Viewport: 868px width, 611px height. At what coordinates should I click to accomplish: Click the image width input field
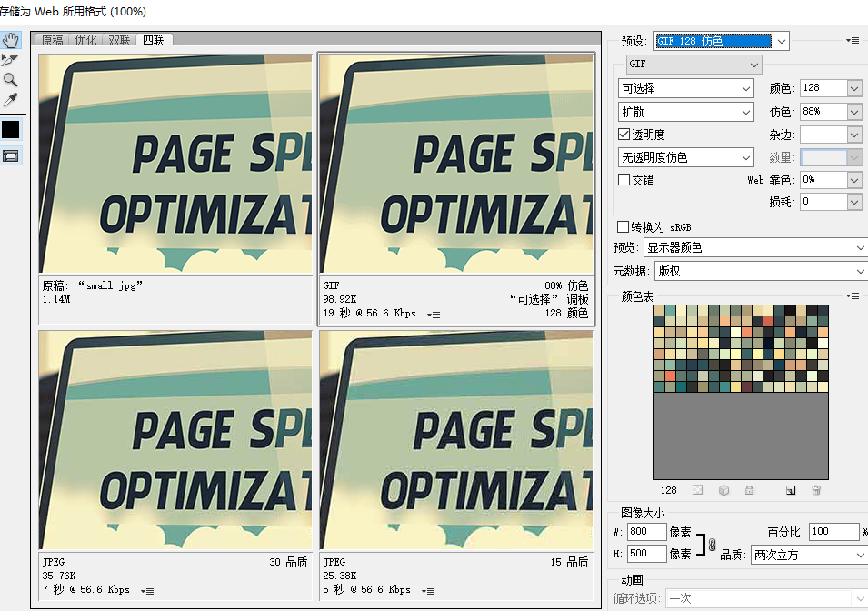pos(646,532)
